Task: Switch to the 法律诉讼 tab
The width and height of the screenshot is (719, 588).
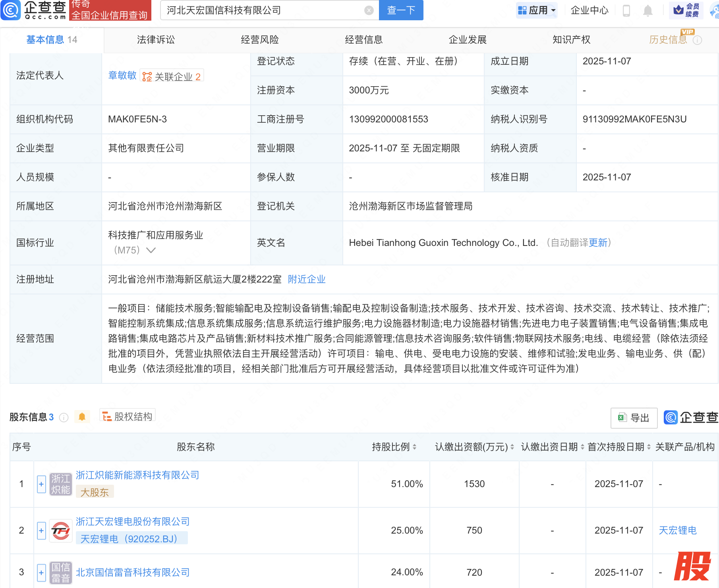Action: [x=156, y=40]
